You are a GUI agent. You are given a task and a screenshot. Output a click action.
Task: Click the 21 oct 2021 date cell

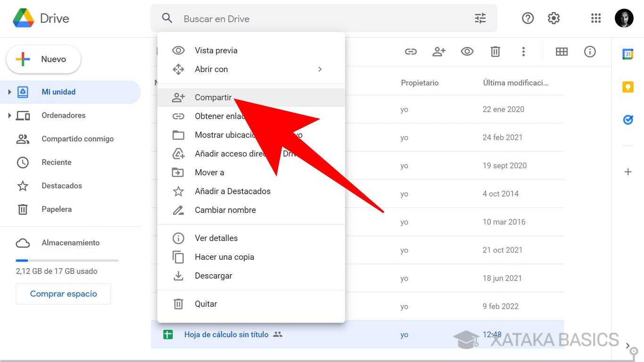pos(503,250)
